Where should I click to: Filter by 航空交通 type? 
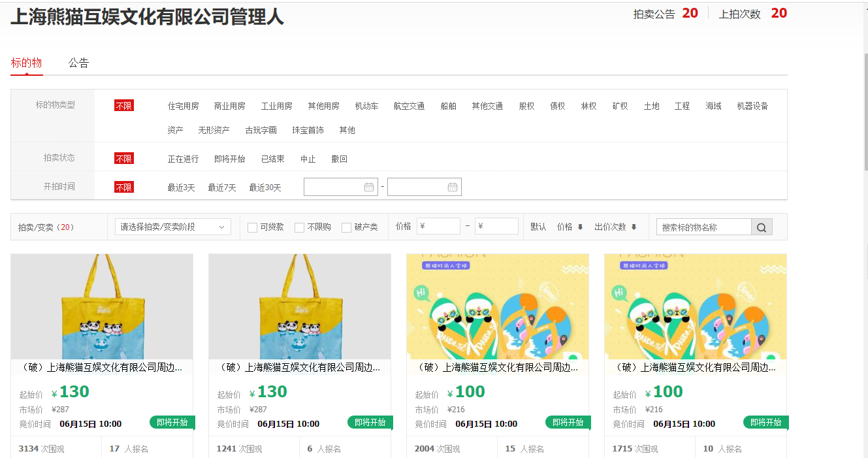click(x=410, y=106)
